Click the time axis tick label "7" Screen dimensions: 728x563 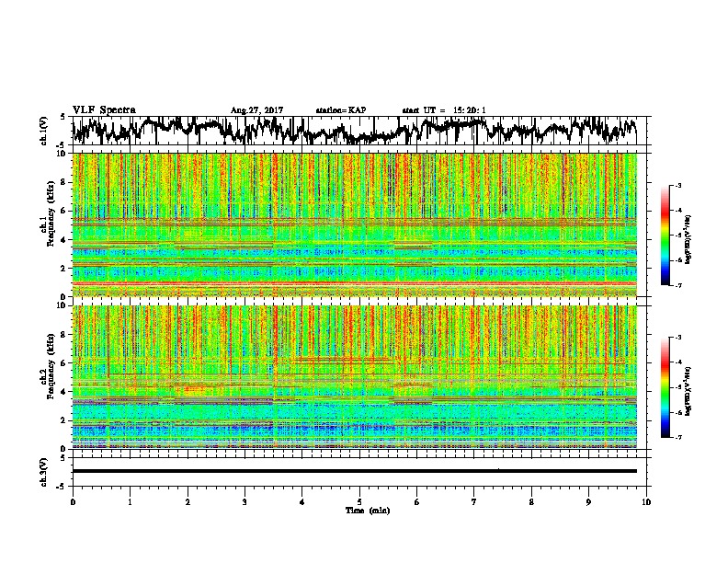474,502
